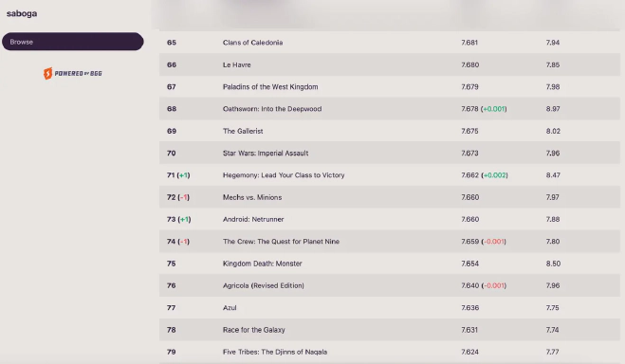The width and height of the screenshot is (625, 364).
Task: Select The Gallerist game title
Action: click(x=243, y=131)
